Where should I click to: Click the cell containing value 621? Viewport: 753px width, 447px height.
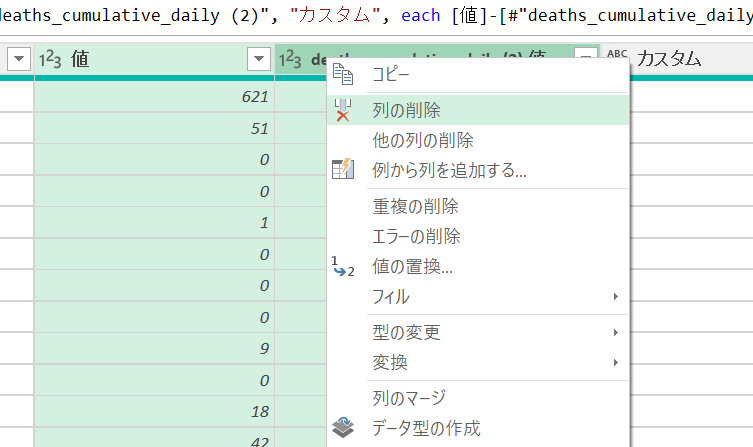[154, 97]
